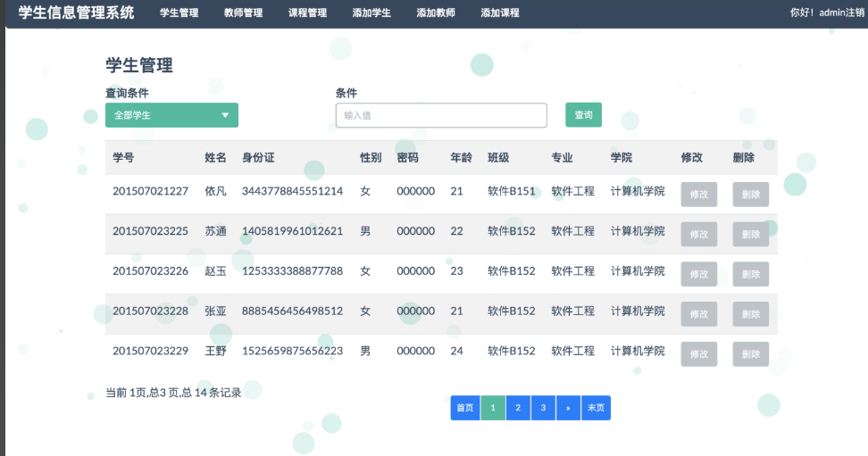Expand the 全部学生 query condition dropdown
The height and width of the screenshot is (456, 868).
(x=171, y=115)
